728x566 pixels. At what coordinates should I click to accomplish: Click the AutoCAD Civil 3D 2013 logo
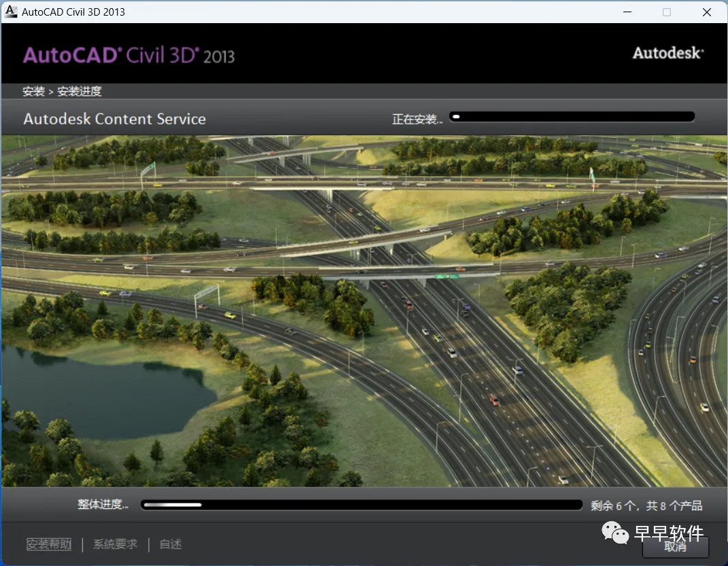pos(128,56)
